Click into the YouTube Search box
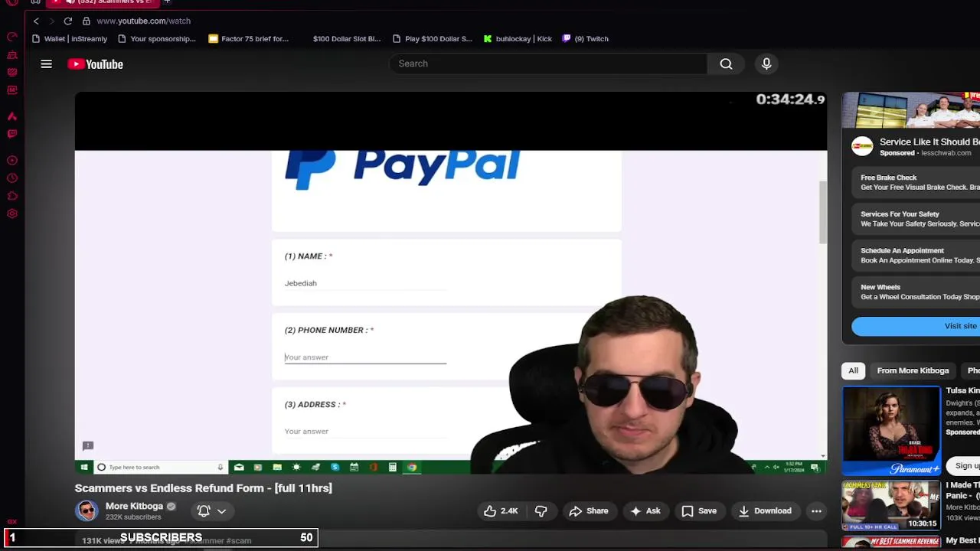 click(547, 64)
